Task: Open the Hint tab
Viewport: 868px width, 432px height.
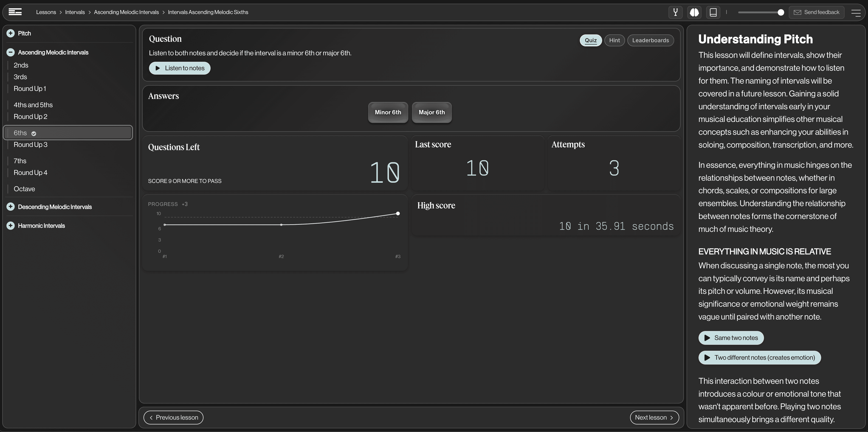Action: pyautogui.click(x=614, y=40)
